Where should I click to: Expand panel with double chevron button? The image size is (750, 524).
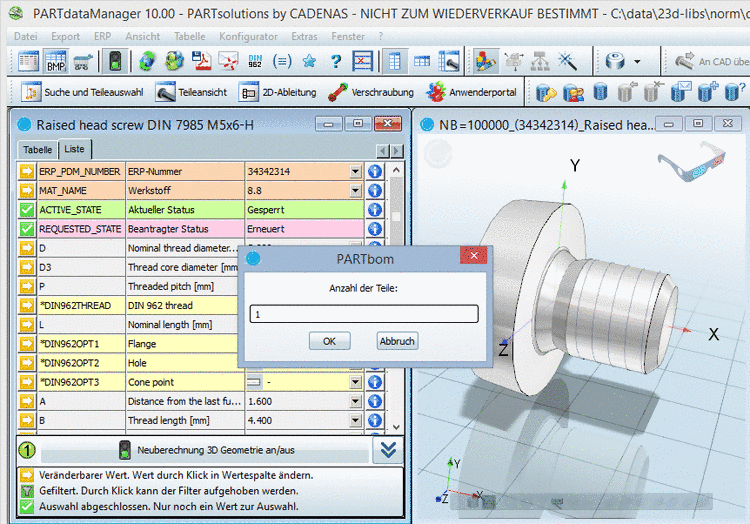pyautogui.click(x=388, y=450)
